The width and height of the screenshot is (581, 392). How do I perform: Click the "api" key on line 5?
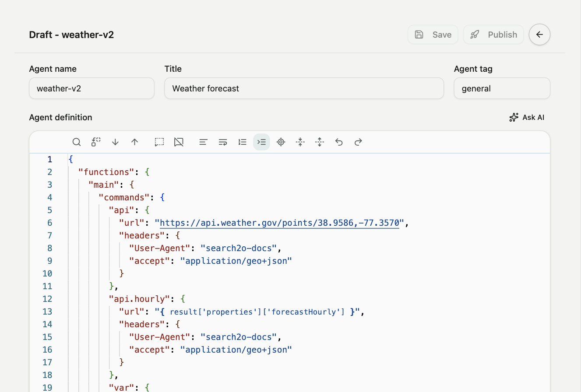click(x=122, y=210)
